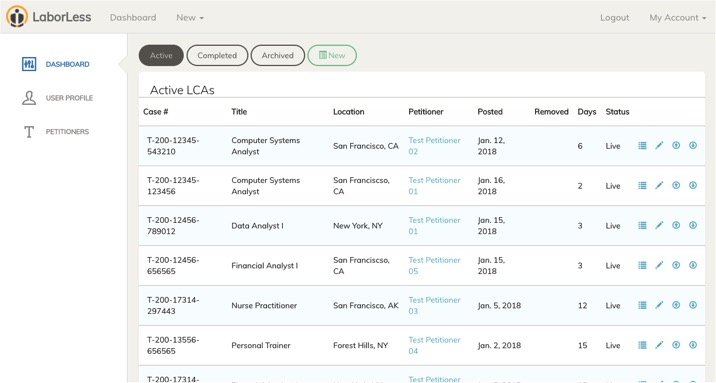Click the Active LCAs heading
Screen dimensions: 716x383
coord(182,90)
